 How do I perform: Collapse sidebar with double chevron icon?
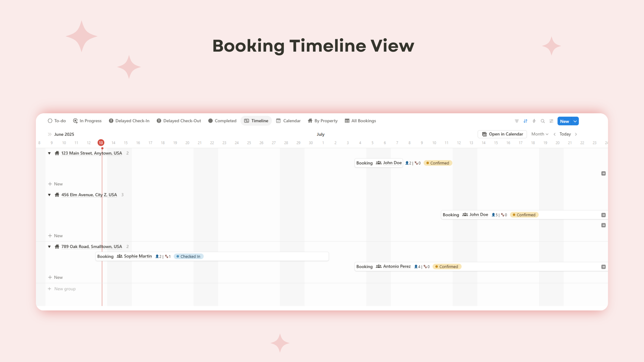click(x=50, y=134)
